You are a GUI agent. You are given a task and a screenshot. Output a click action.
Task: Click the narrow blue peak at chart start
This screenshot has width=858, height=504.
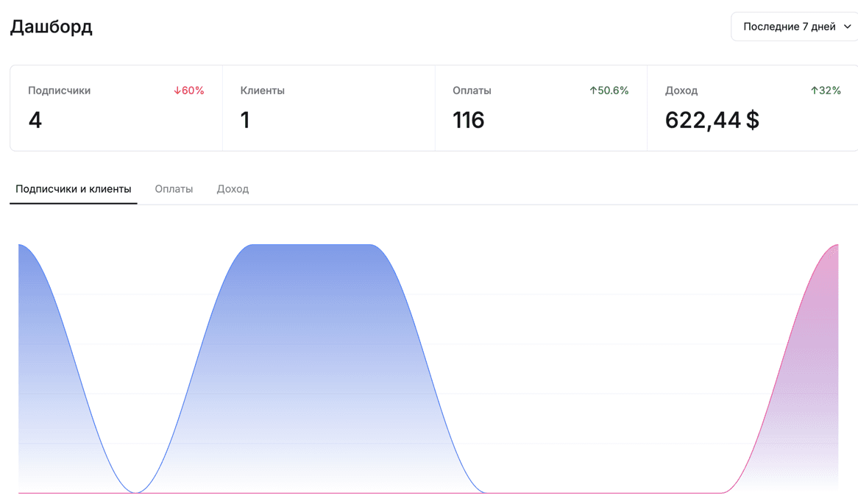pyautogui.click(x=37, y=331)
